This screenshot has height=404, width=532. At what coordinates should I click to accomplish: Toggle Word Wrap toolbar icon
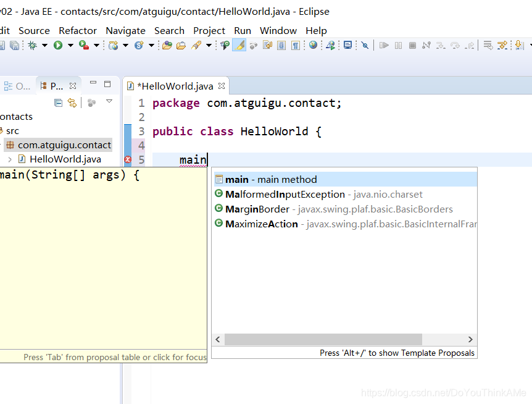click(x=267, y=45)
